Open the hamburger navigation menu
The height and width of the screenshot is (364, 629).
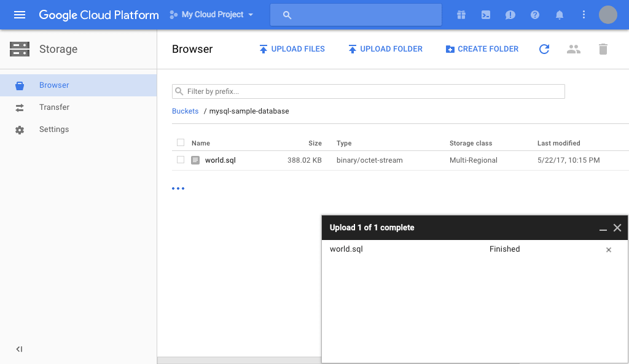click(x=20, y=15)
